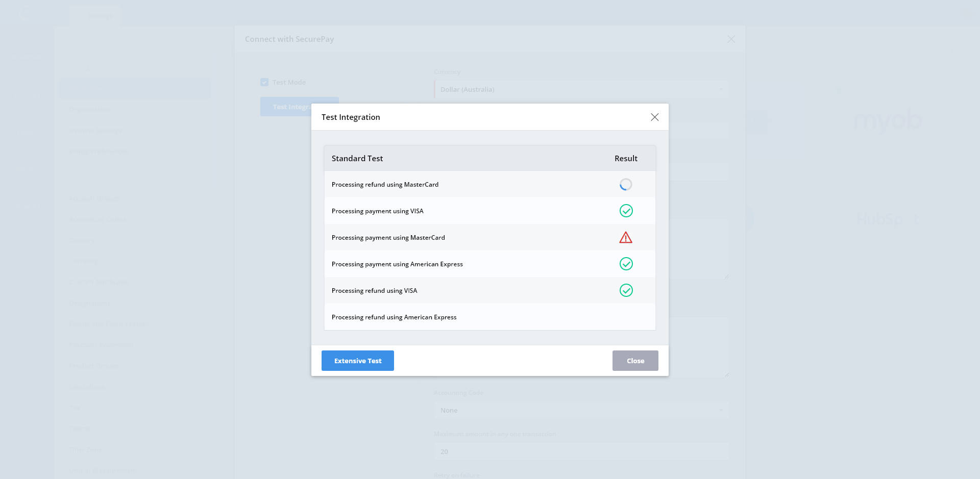Select the American Express refund test row
This screenshot has height=479, width=980.
pyautogui.click(x=394, y=317)
